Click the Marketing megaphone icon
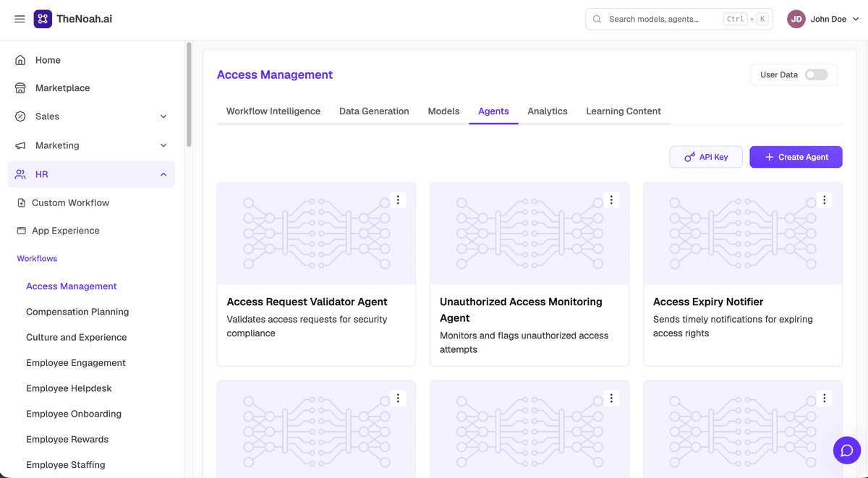Viewport: 868px width, 478px height. [x=21, y=145]
